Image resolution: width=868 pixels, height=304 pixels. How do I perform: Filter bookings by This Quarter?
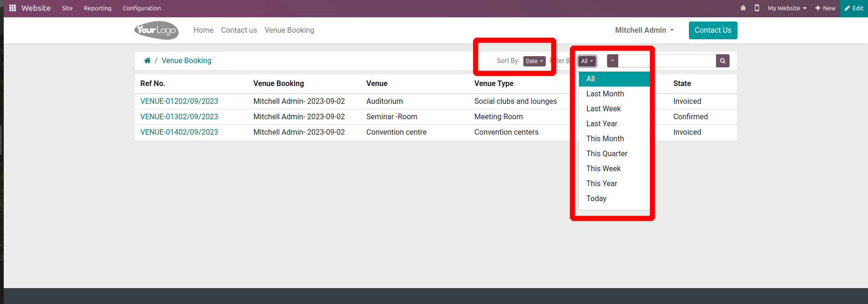tap(615, 154)
